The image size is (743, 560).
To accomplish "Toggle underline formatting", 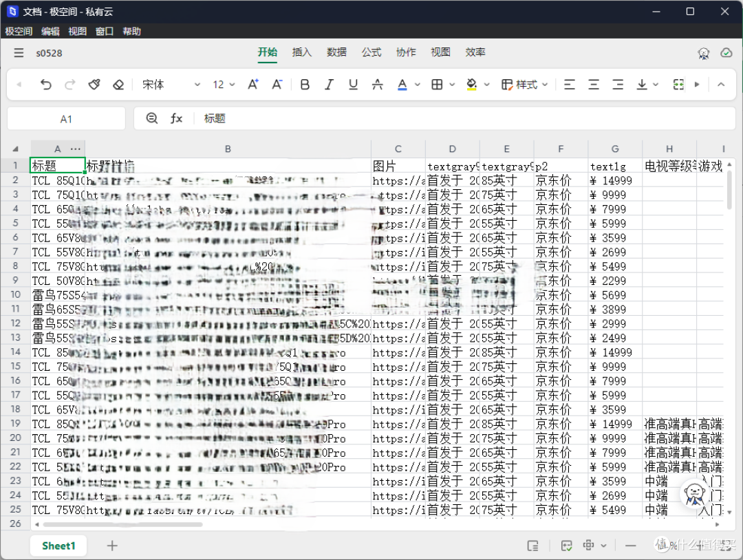I will tap(353, 85).
